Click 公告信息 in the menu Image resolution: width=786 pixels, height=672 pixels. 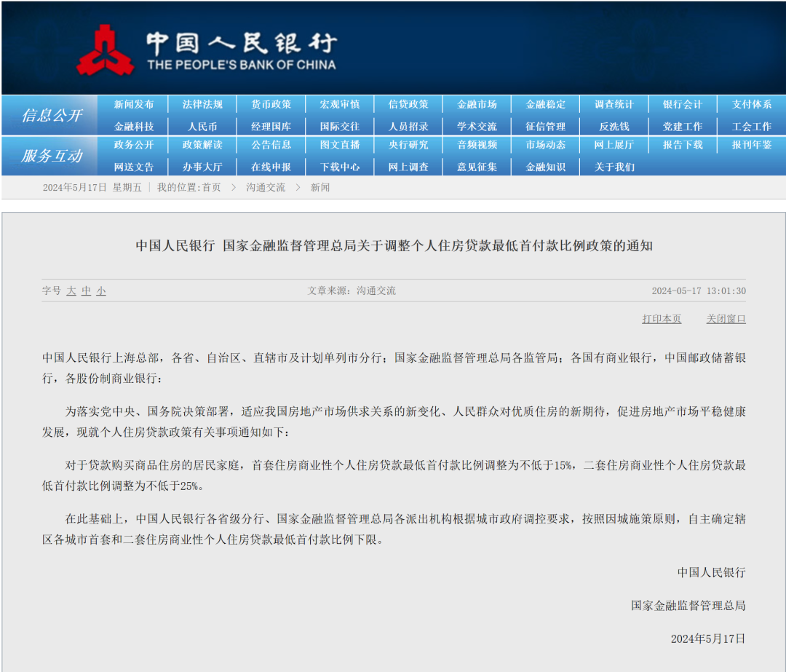(271, 145)
